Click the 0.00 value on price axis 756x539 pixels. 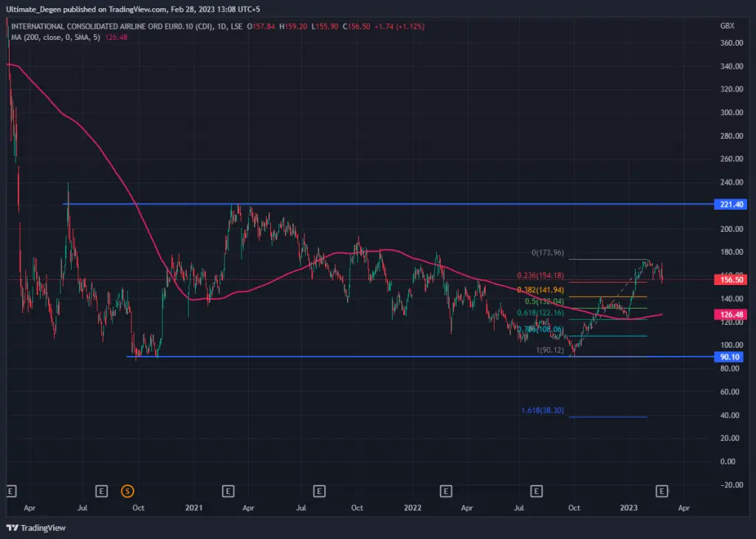coord(727,461)
